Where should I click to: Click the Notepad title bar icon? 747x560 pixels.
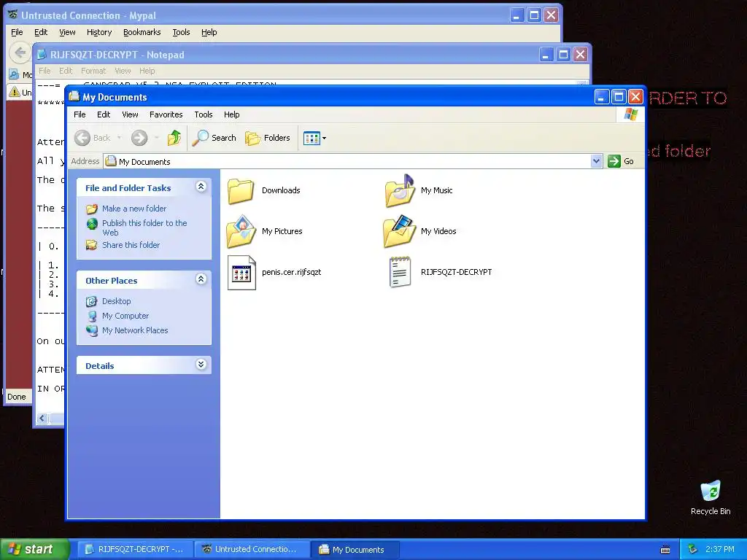coord(42,55)
